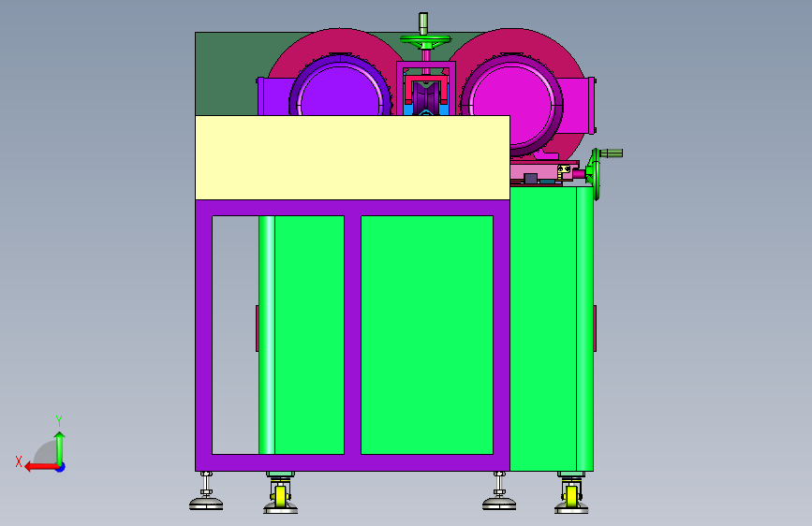Select the cream yellow cover panel

pos(352,157)
